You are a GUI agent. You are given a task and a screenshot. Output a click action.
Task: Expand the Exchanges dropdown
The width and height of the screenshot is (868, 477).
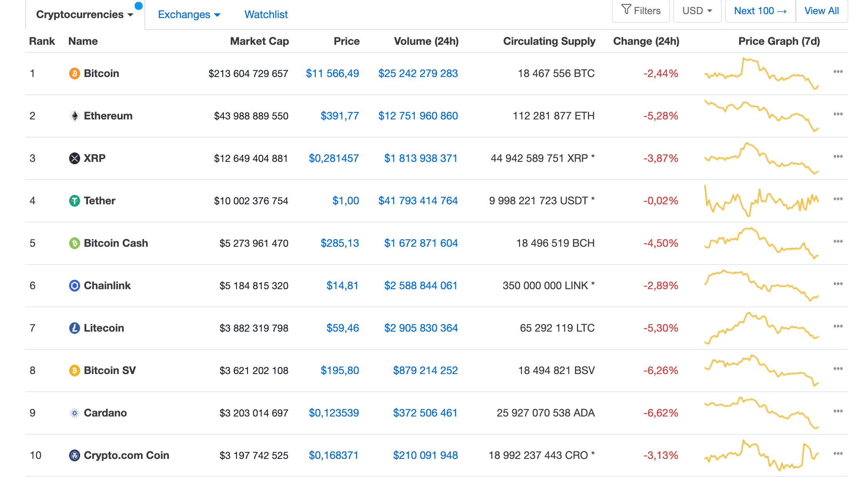(189, 15)
